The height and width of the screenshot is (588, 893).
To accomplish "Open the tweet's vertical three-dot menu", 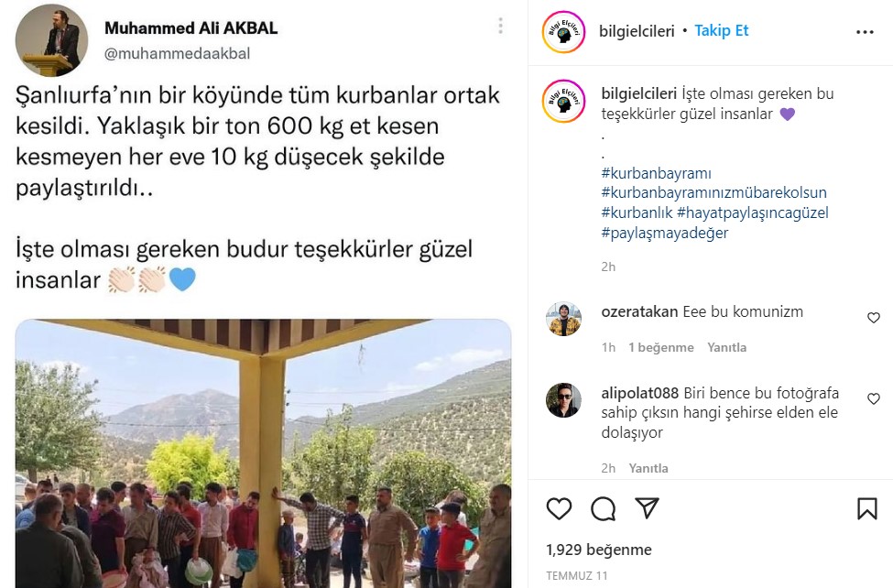I will coord(500,26).
